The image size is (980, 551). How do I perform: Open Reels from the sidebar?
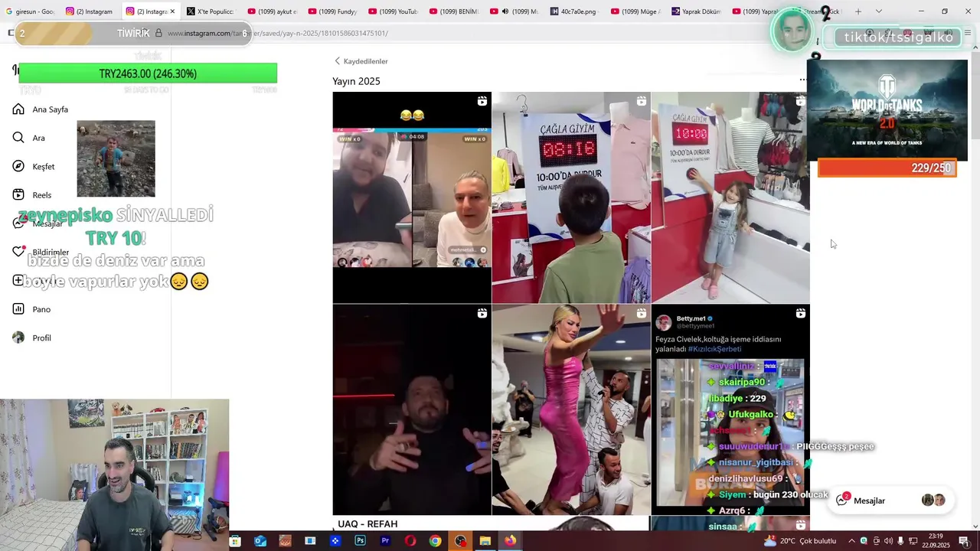click(x=32, y=195)
